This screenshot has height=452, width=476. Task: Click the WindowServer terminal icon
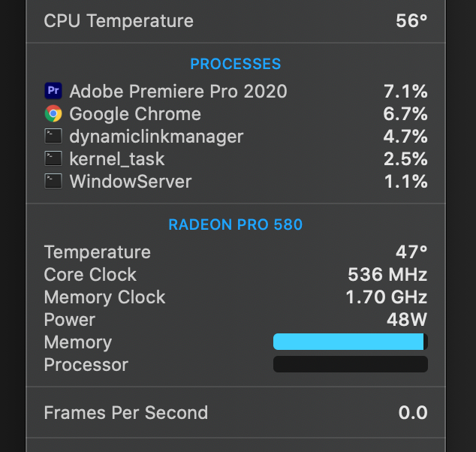(53, 181)
